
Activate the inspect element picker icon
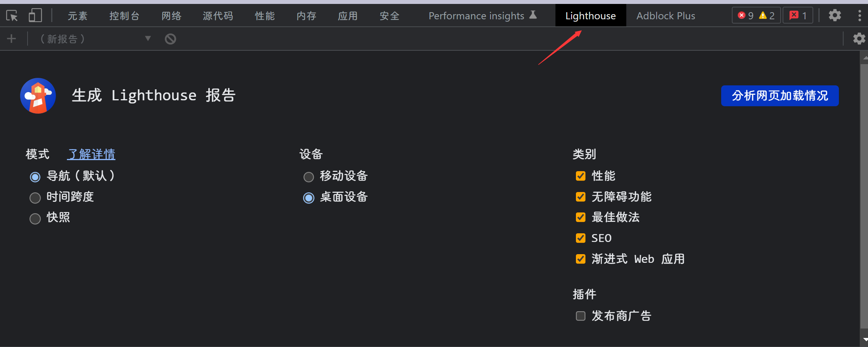coord(12,16)
